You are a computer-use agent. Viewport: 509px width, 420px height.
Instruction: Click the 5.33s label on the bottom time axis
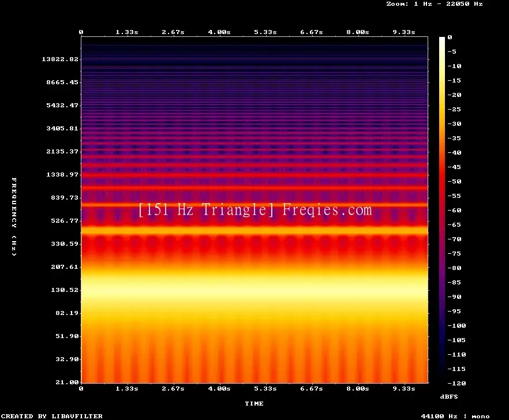tap(265, 388)
